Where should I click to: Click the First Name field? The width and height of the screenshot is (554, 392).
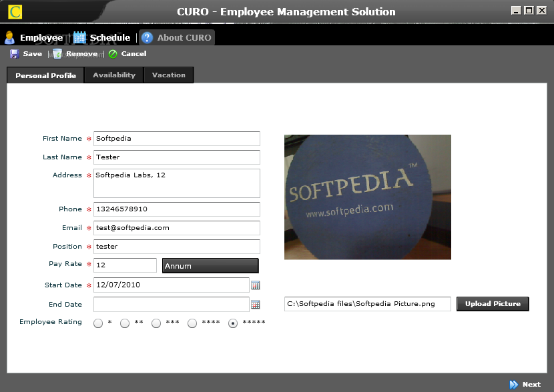tap(177, 139)
